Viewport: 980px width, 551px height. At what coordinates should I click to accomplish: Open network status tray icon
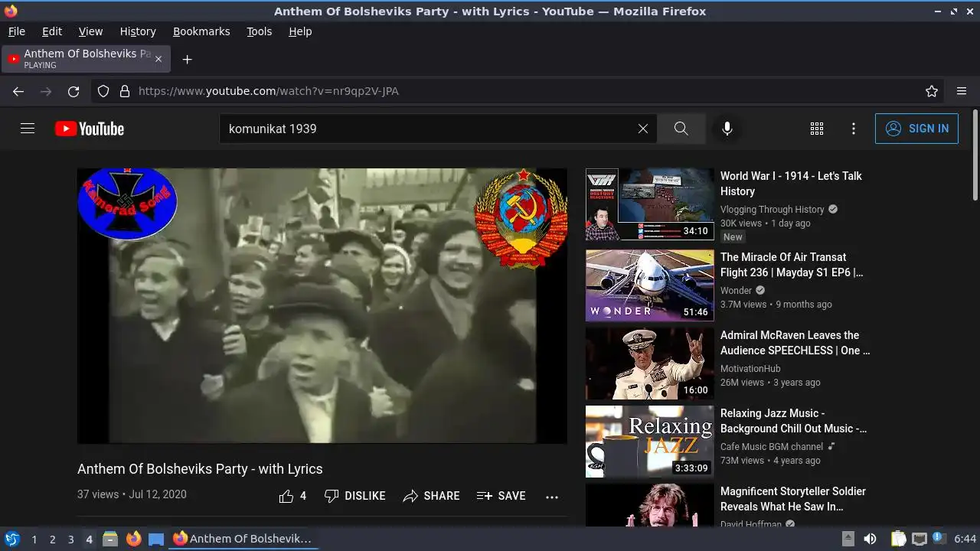coord(920,539)
